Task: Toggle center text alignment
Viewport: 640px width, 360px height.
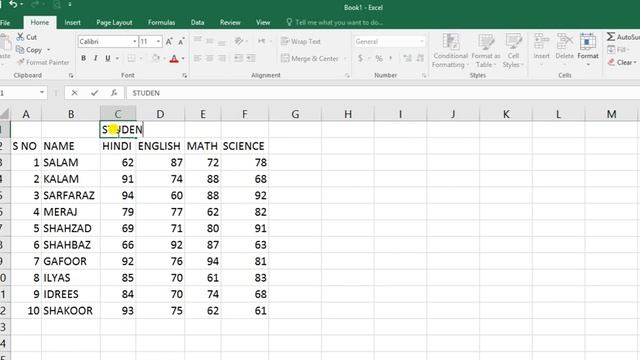Action: pos(210,58)
